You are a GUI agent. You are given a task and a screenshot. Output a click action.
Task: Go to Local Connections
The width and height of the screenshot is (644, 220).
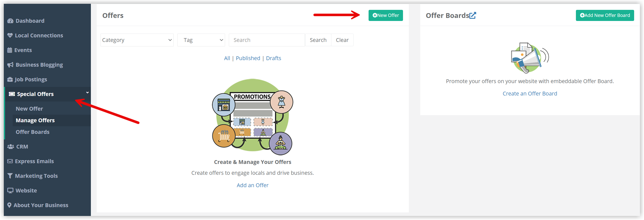coord(39,36)
